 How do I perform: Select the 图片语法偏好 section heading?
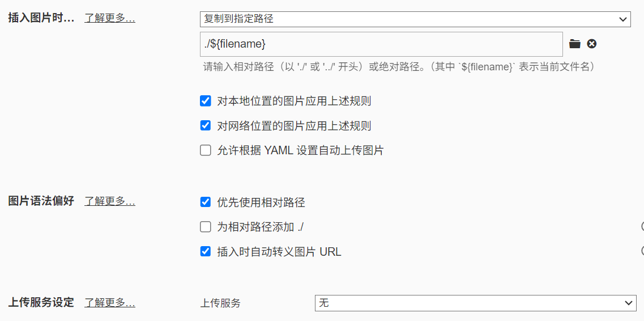point(41,201)
